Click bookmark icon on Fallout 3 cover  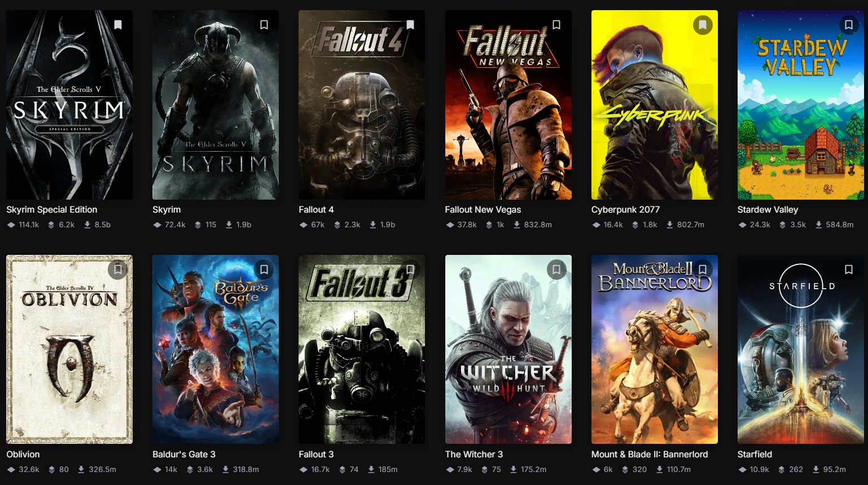pyautogui.click(x=410, y=270)
